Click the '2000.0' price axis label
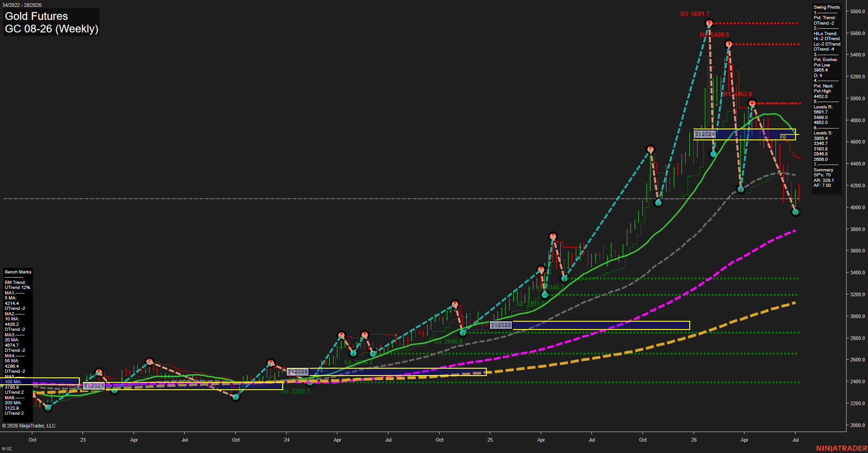 coord(857,425)
